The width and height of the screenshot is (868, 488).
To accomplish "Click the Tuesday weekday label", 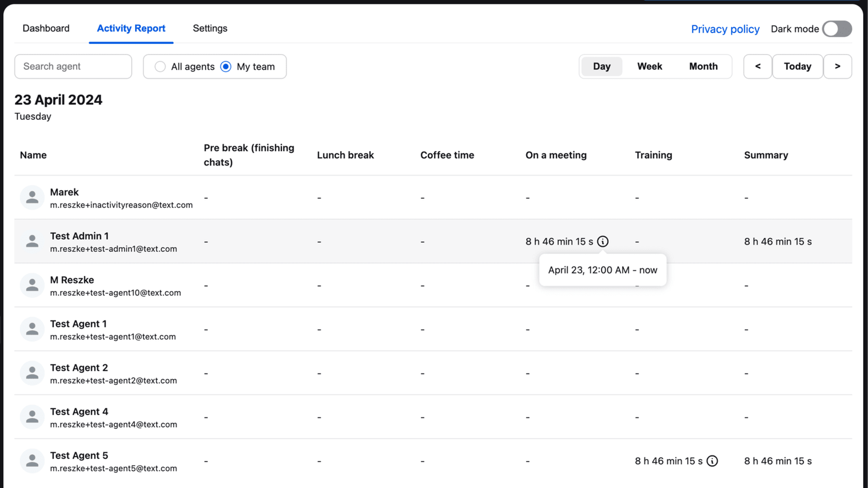I will [x=33, y=116].
